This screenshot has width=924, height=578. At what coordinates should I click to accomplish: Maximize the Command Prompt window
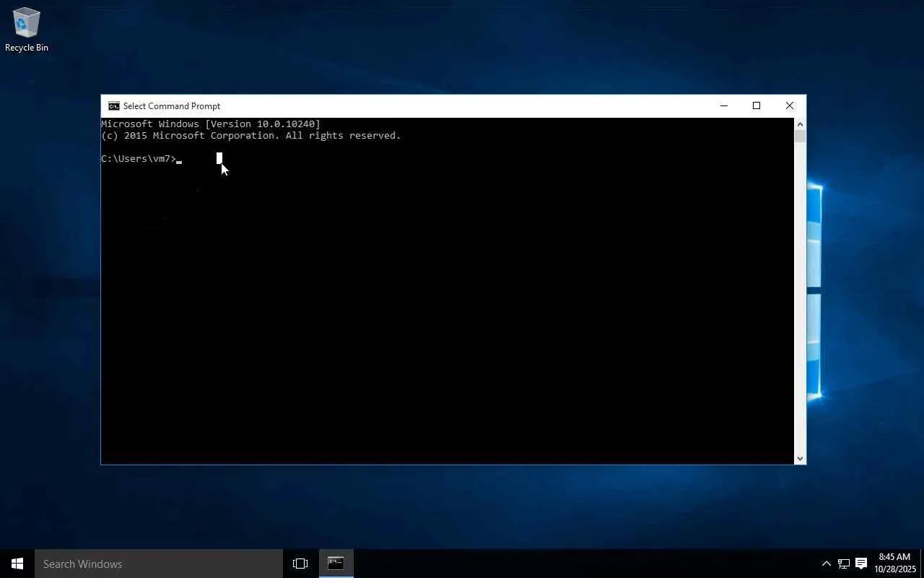pos(757,106)
